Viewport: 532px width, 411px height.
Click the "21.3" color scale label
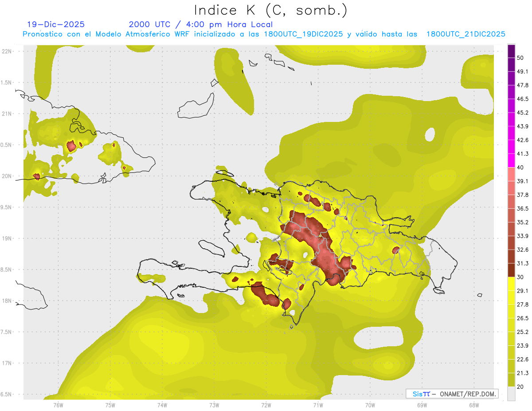522,373
